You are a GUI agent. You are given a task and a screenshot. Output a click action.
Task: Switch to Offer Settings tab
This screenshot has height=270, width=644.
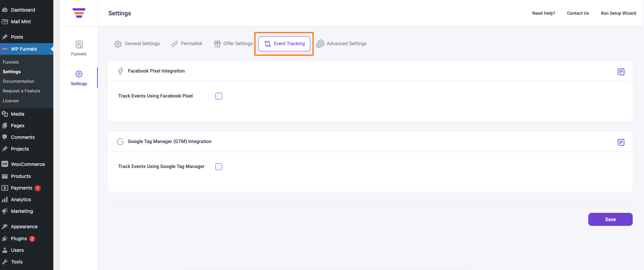click(233, 44)
